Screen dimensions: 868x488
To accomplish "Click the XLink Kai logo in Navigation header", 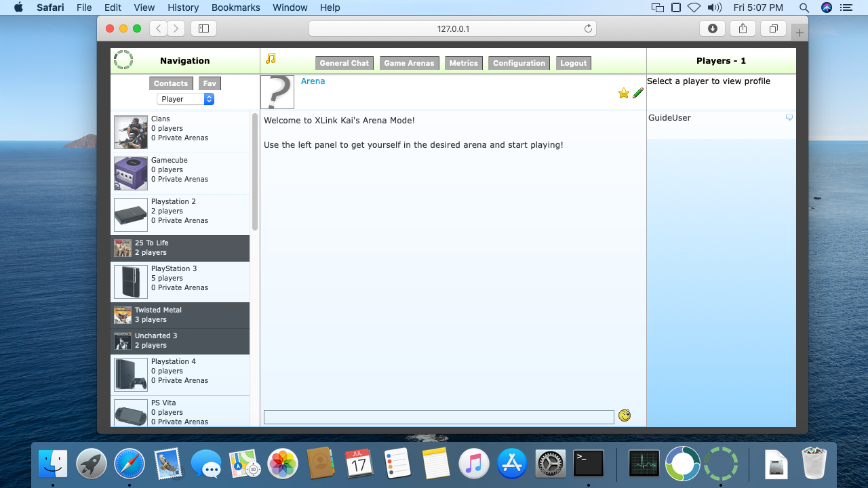I will (x=123, y=60).
